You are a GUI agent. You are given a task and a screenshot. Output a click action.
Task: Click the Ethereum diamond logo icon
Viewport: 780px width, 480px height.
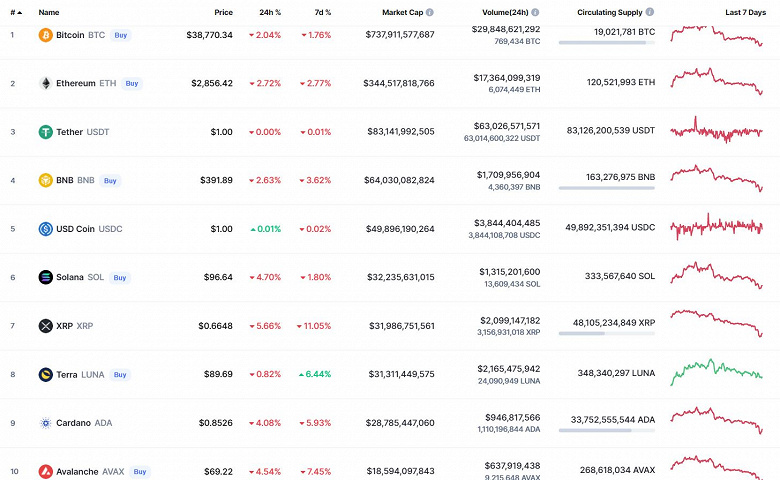[x=45, y=83]
